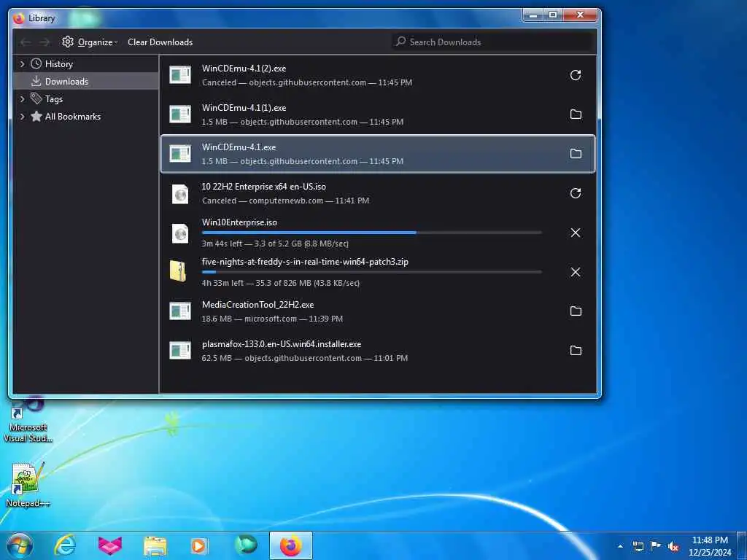Cancel the five-nights-at-freddy zip download
The height and width of the screenshot is (560, 747).
coord(575,272)
